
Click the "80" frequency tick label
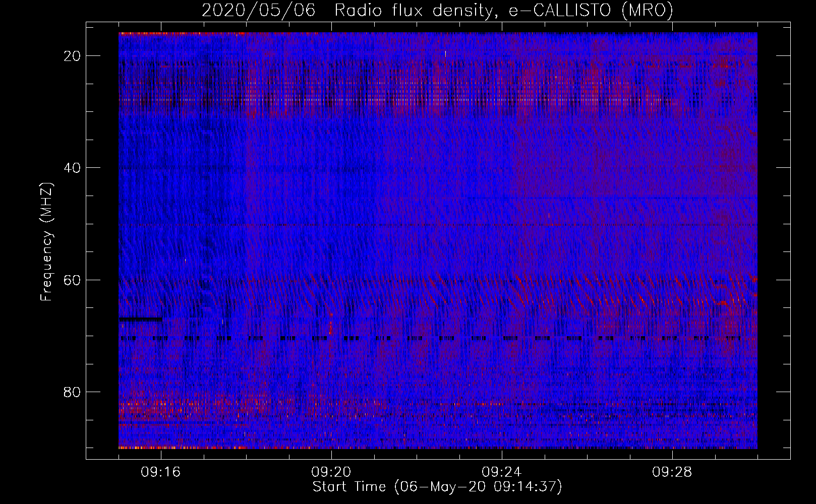tap(73, 392)
